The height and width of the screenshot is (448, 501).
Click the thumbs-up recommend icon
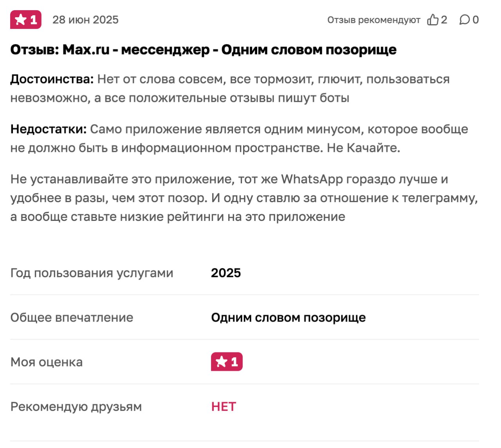pyautogui.click(x=433, y=20)
